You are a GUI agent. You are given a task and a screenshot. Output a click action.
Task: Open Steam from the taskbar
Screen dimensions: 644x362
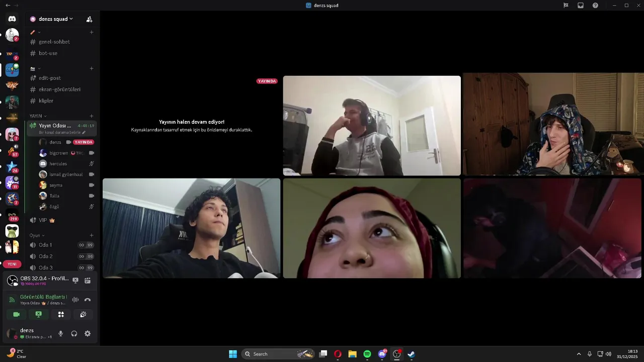[411, 354]
